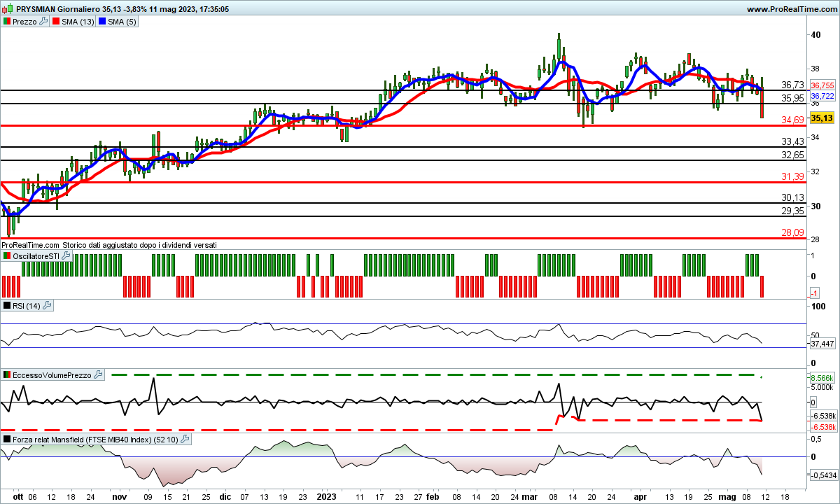Click the 32,65 price level label

792,155
